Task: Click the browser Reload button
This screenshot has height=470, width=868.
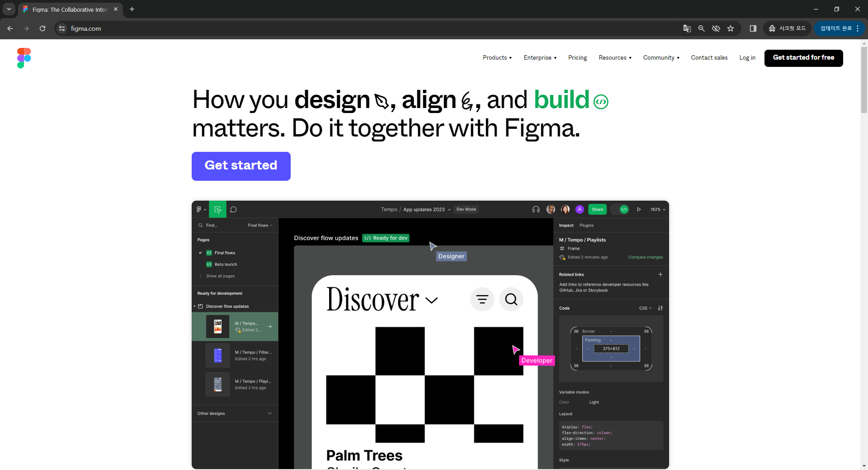Action: point(42,28)
